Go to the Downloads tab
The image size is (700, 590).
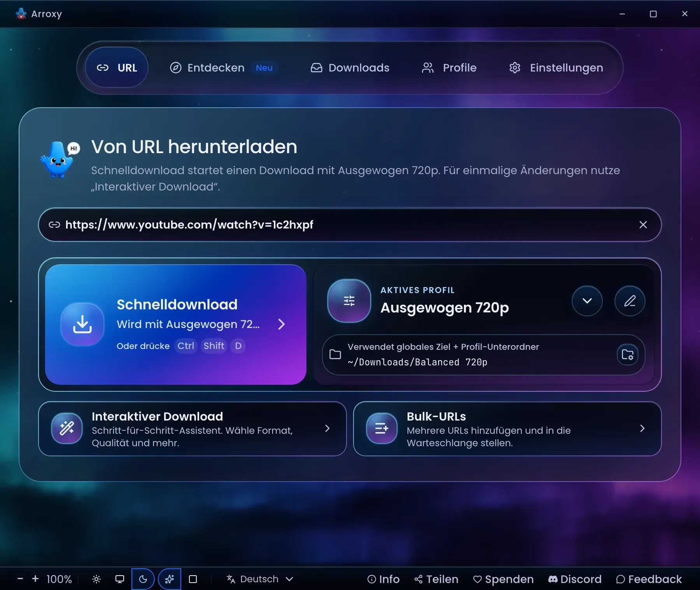click(350, 68)
